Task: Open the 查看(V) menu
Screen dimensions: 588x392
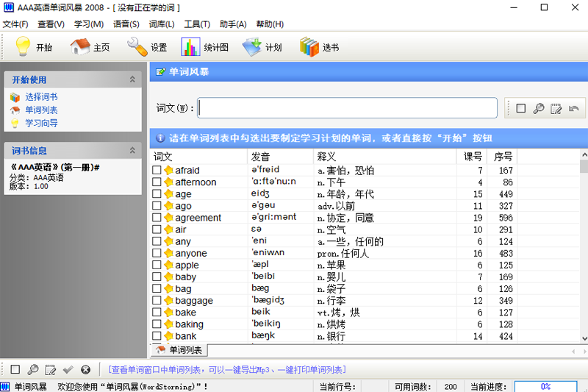Action: pyautogui.click(x=51, y=24)
